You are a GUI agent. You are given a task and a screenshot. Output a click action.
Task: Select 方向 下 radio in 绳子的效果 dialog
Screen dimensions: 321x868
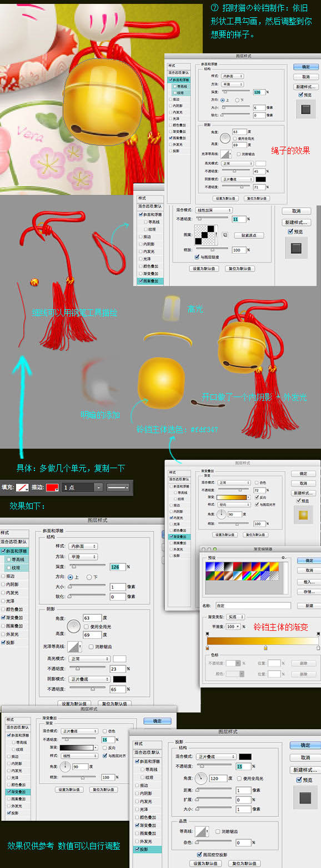pyautogui.click(x=238, y=100)
